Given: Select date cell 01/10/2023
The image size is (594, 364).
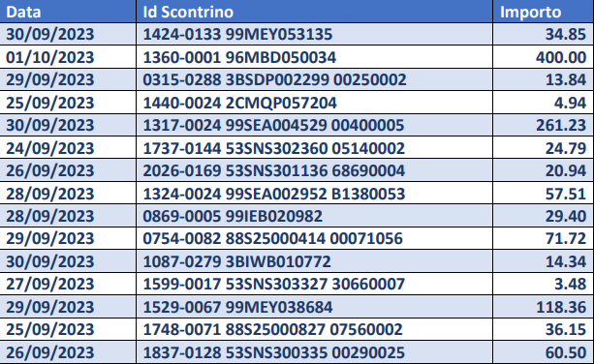Looking at the screenshot, I should [x=68, y=57].
